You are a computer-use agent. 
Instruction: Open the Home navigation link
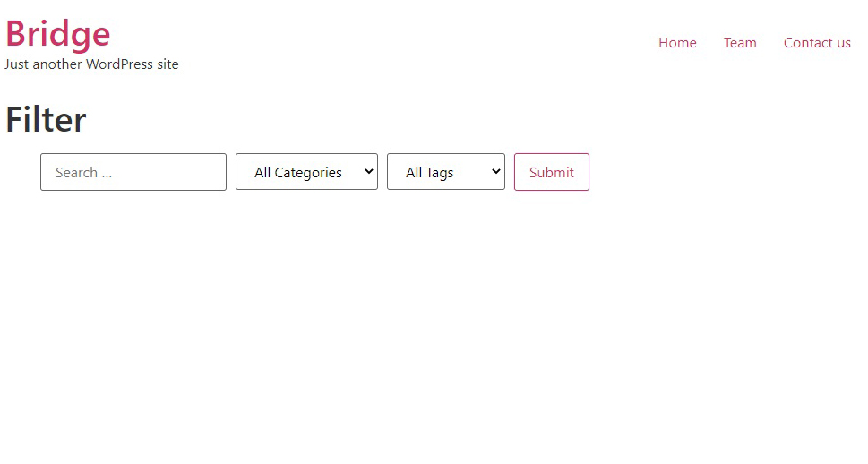pyautogui.click(x=677, y=43)
